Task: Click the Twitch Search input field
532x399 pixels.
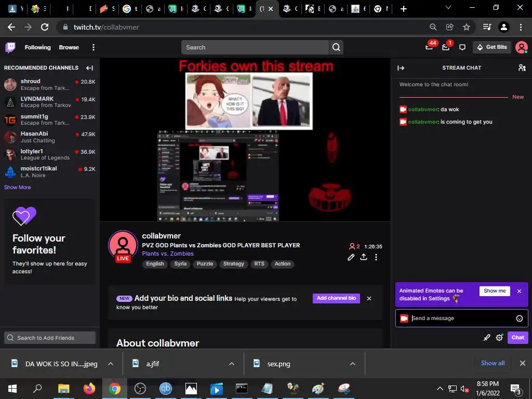Action: [x=255, y=47]
